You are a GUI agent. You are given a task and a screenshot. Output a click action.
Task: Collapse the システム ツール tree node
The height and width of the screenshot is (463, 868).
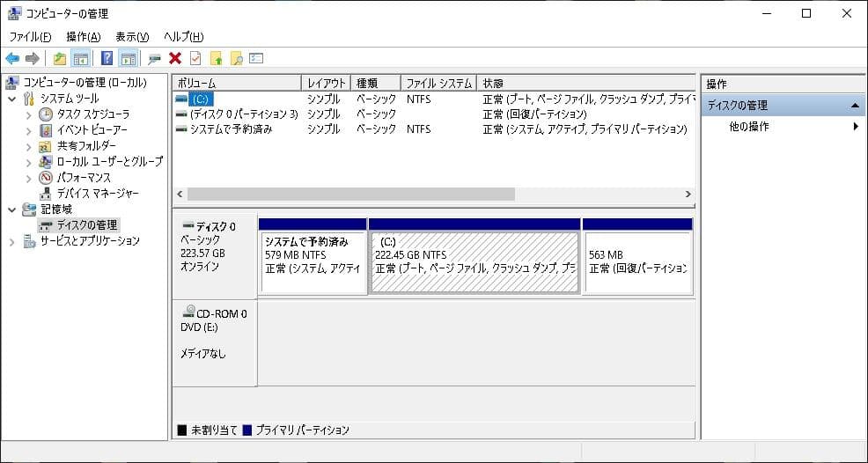[12, 99]
